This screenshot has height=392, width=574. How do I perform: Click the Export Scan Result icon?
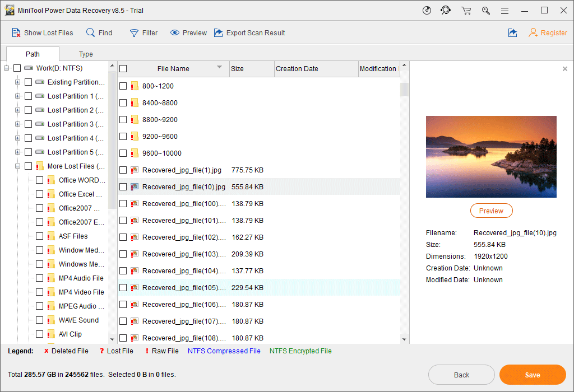click(x=218, y=32)
